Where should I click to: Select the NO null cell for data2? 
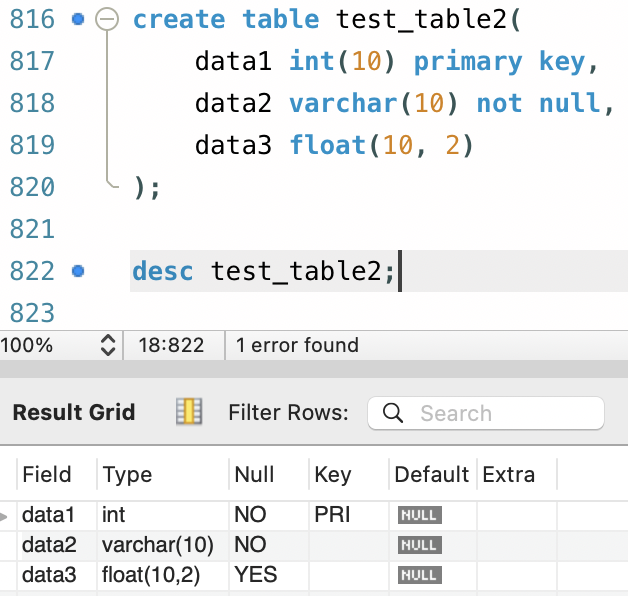[269, 545]
